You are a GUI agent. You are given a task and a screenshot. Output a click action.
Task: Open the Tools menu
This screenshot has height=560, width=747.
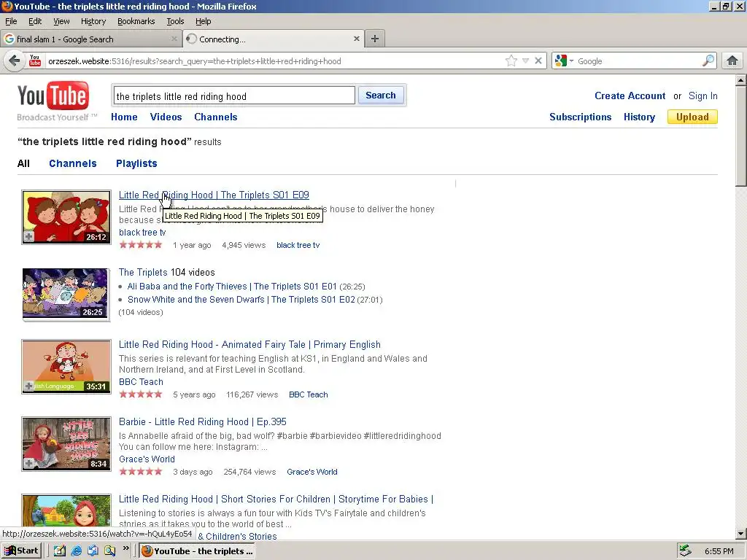175,21
